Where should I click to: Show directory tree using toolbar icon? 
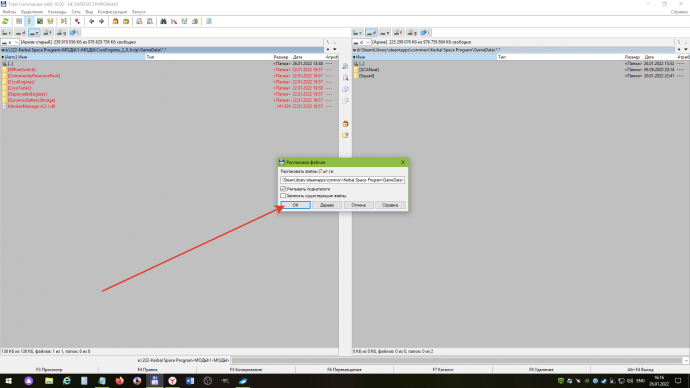(x=51, y=21)
